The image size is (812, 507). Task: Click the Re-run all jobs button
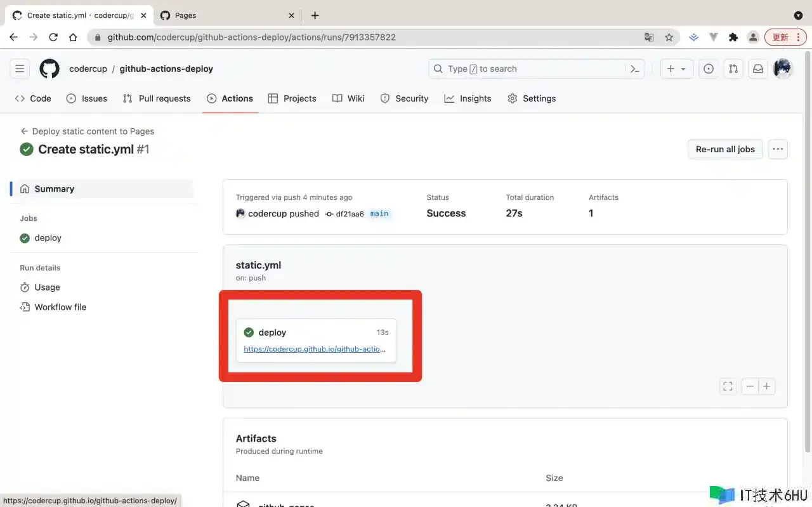coord(725,149)
